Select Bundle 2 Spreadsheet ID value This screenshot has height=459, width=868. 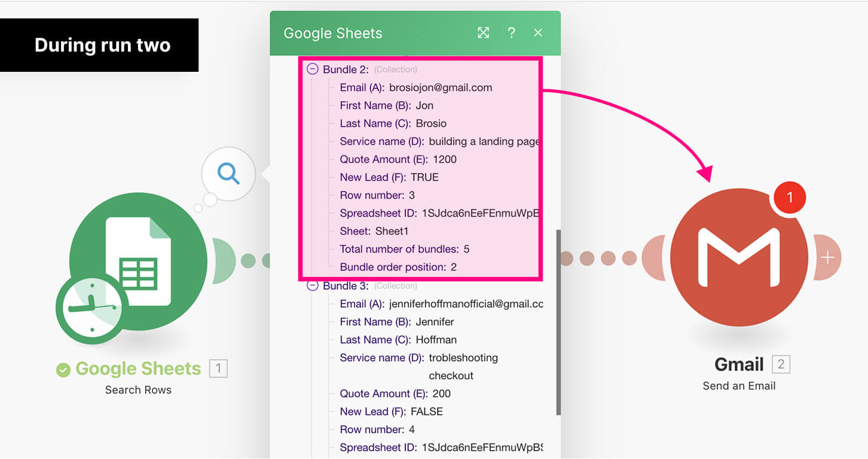click(480, 213)
